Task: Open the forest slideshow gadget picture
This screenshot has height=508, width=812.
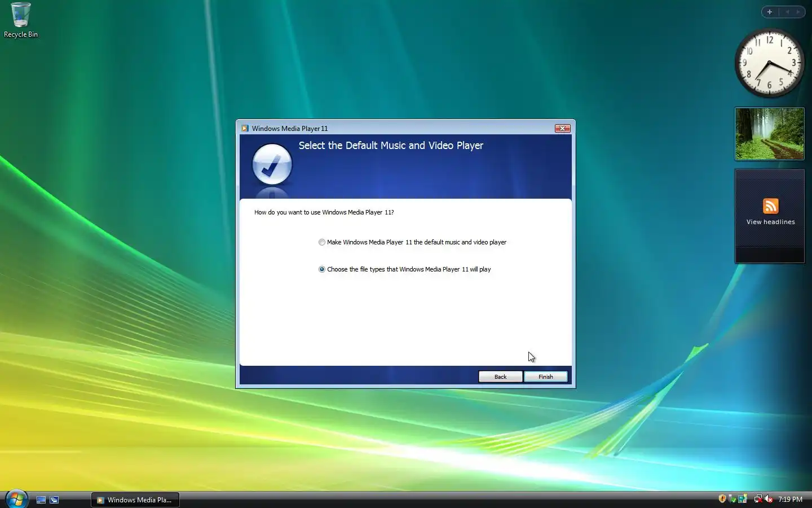Action: [770, 134]
